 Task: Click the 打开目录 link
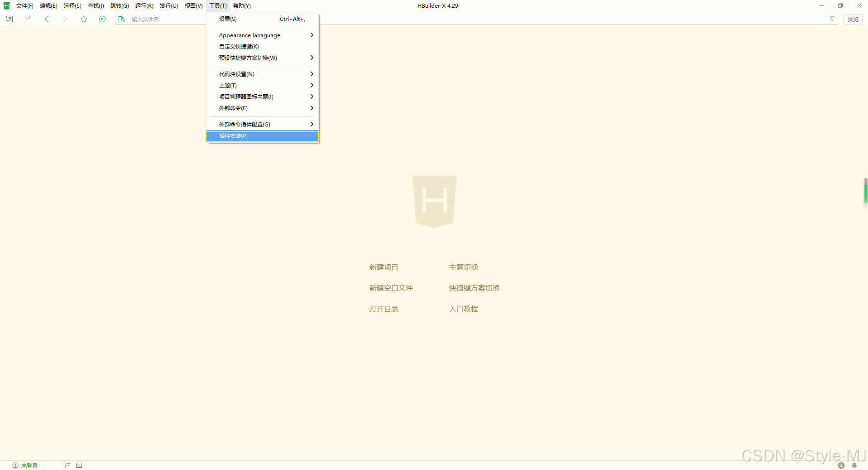[x=384, y=309]
